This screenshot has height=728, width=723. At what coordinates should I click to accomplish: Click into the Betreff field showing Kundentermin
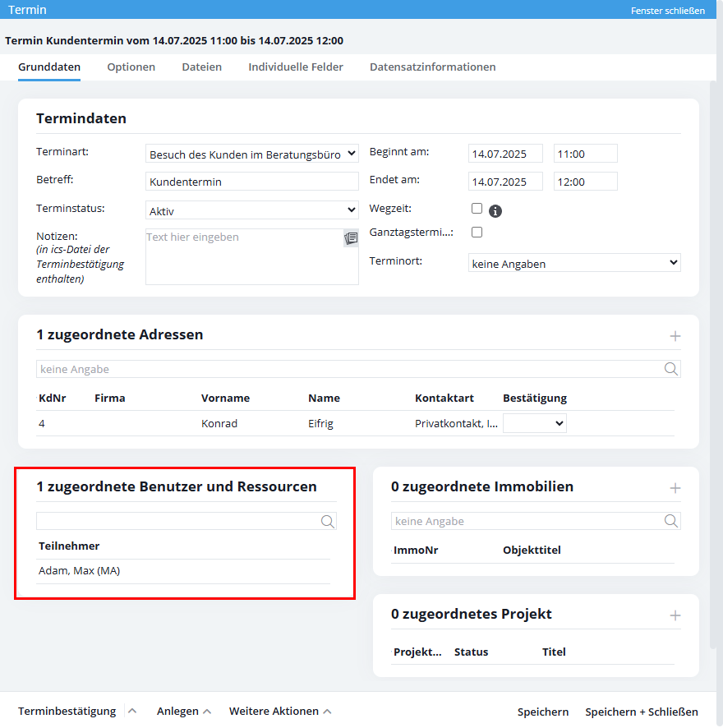coord(251,181)
